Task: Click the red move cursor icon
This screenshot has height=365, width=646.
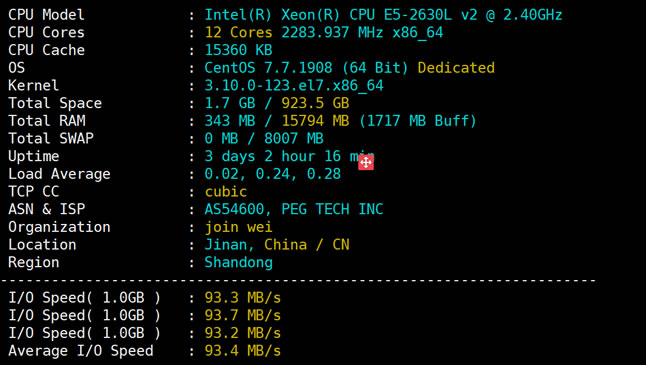Action: [x=366, y=162]
